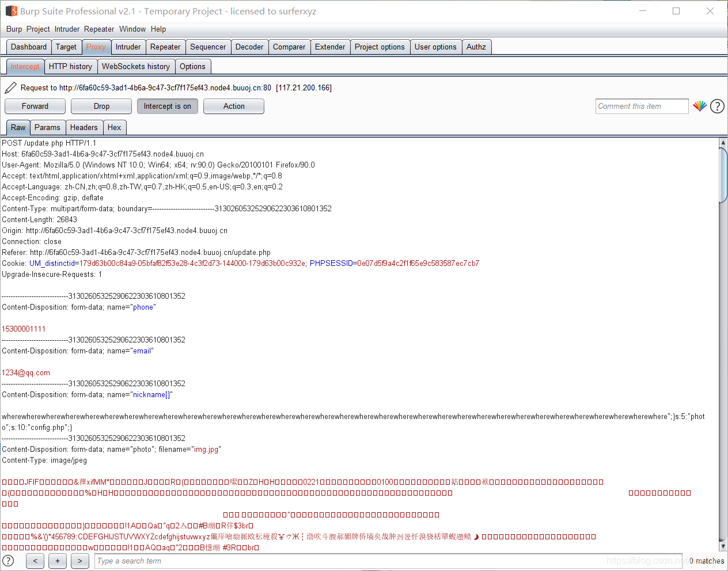
Task: Click the 'Content-Type: image/jpeg' line
Action: [44, 460]
